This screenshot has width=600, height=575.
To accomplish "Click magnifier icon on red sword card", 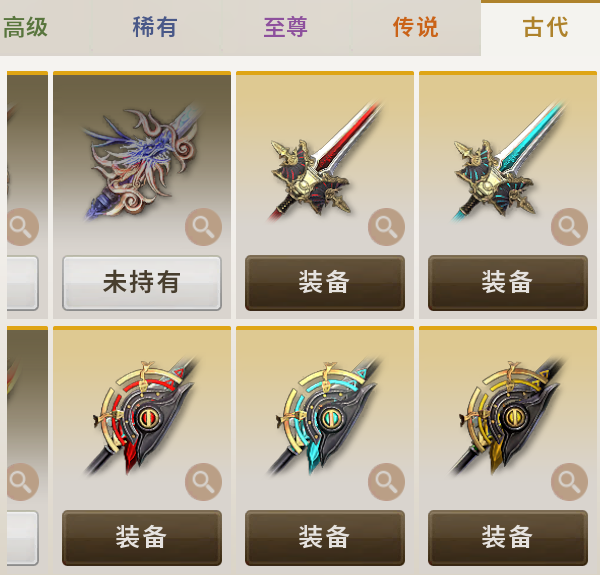I will point(386,227).
